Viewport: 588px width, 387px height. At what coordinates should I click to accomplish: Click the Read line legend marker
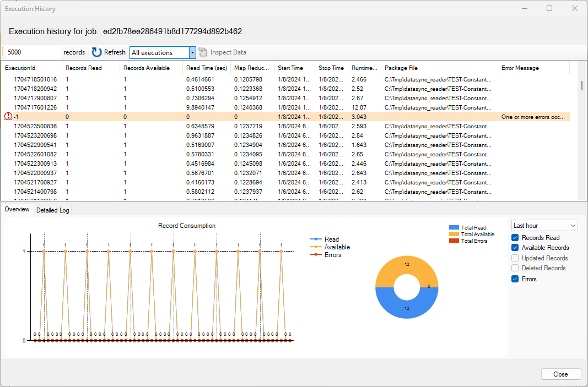coord(315,239)
